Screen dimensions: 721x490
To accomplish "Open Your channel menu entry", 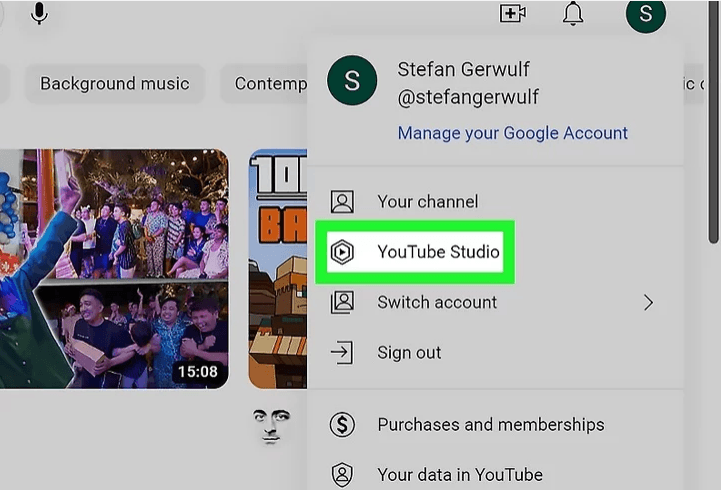I will pos(496,202).
